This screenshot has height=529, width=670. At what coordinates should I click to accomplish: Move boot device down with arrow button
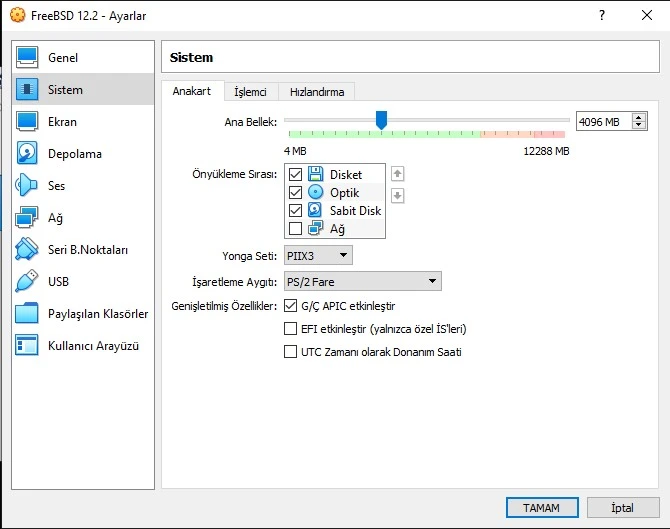click(397, 196)
